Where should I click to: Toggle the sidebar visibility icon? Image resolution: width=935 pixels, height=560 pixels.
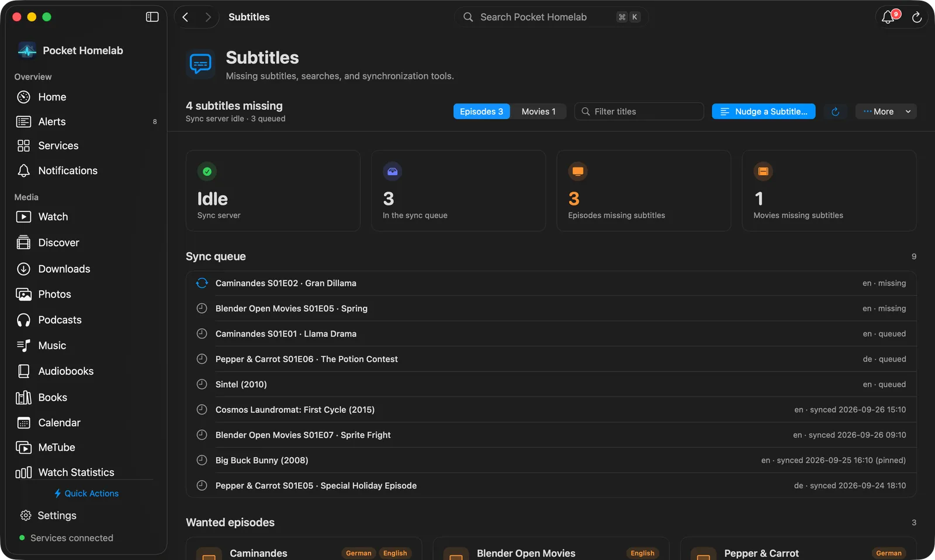tap(152, 17)
